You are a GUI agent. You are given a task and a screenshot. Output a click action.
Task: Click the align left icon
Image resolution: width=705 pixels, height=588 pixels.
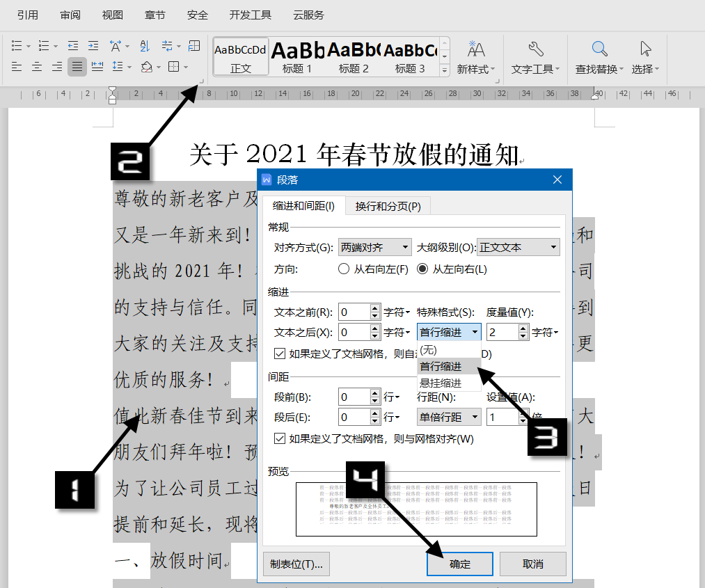click(x=17, y=67)
